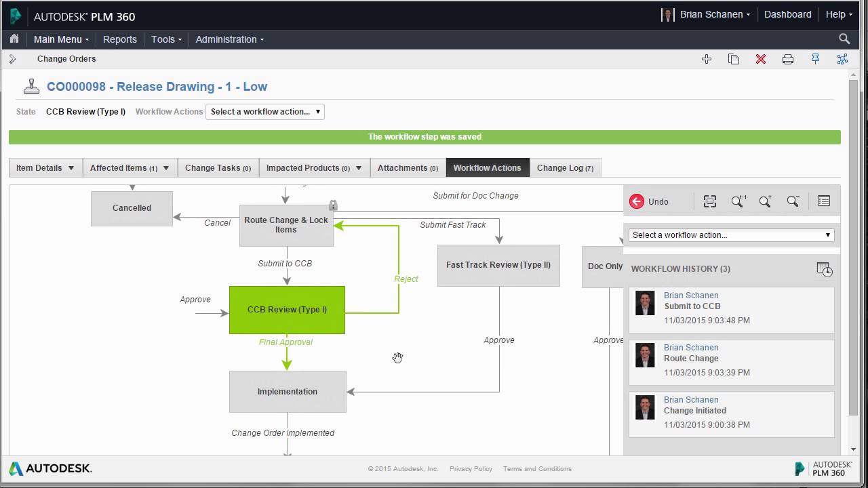The height and width of the screenshot is (488, 868).
Task: Open the Tools dropdown menu
Action: pos(166,39)
